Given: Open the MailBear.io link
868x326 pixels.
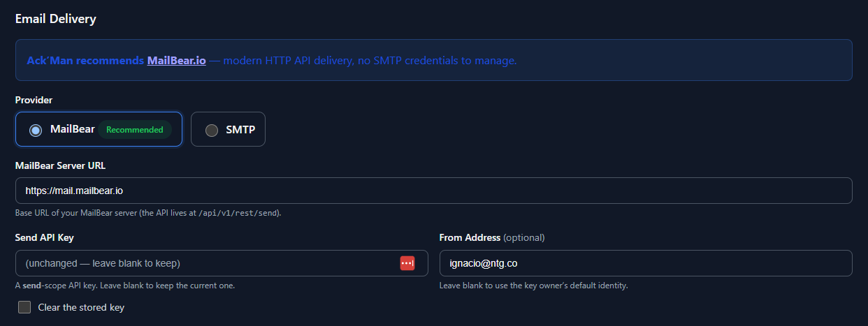Looking at the screenshot, I should [176, 60].
